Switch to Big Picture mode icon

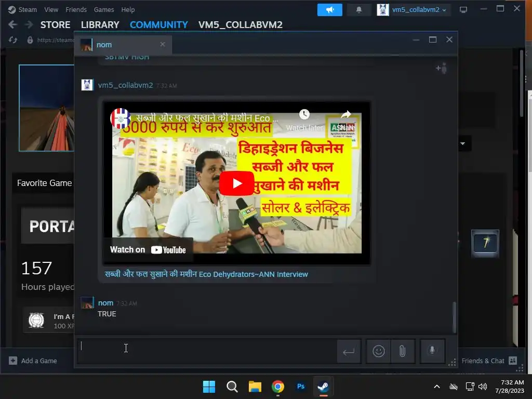click(x=463, y=10)
